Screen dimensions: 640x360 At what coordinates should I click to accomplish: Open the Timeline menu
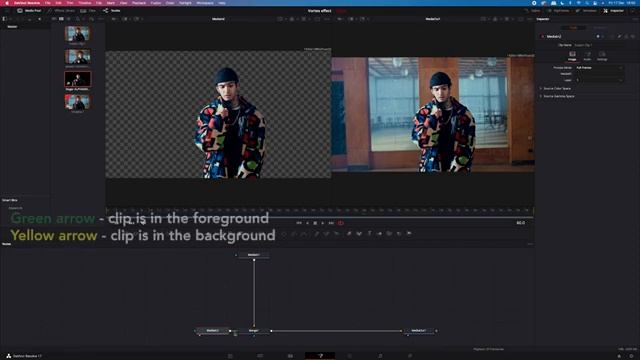[85, 3]
